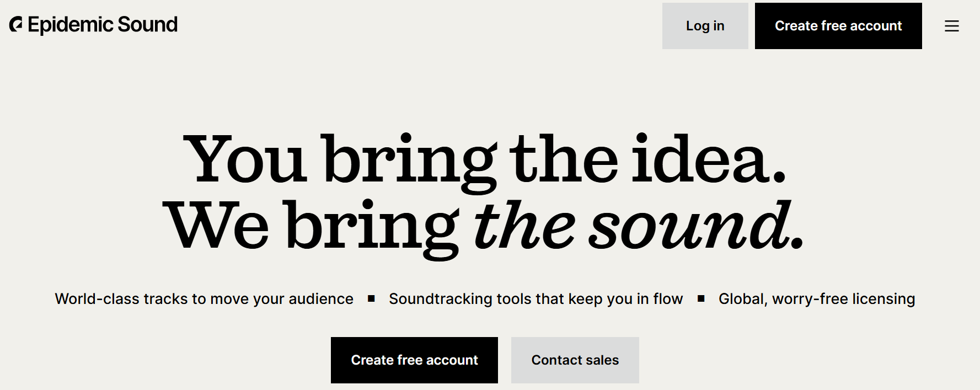
Task: Click the word "the" in "the idea."
Action: (563, 159)
